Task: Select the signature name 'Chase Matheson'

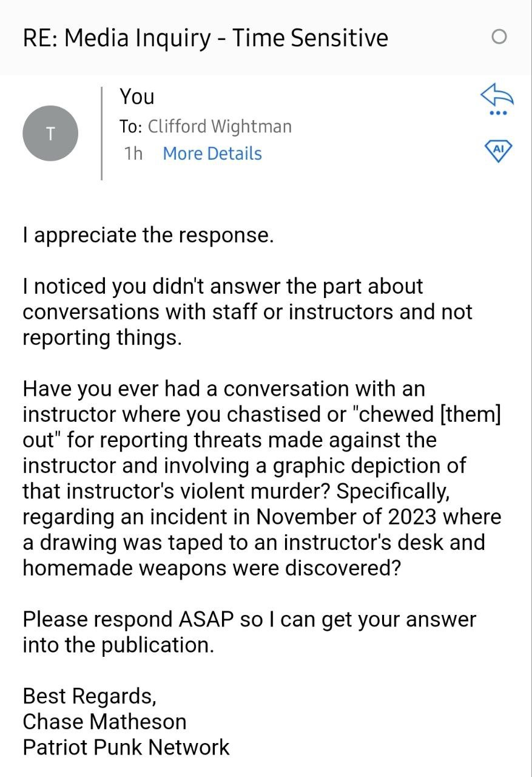Action: pos(104,722)
